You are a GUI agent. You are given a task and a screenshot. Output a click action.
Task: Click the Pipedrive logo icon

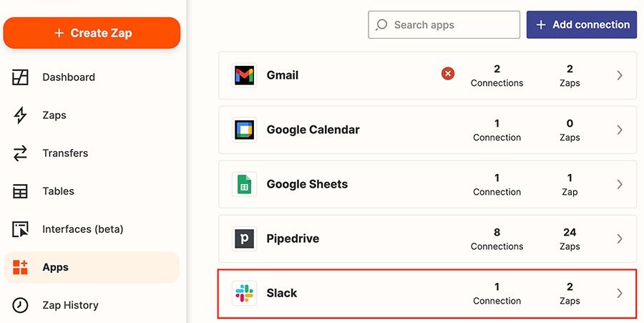tap(245, 238)
